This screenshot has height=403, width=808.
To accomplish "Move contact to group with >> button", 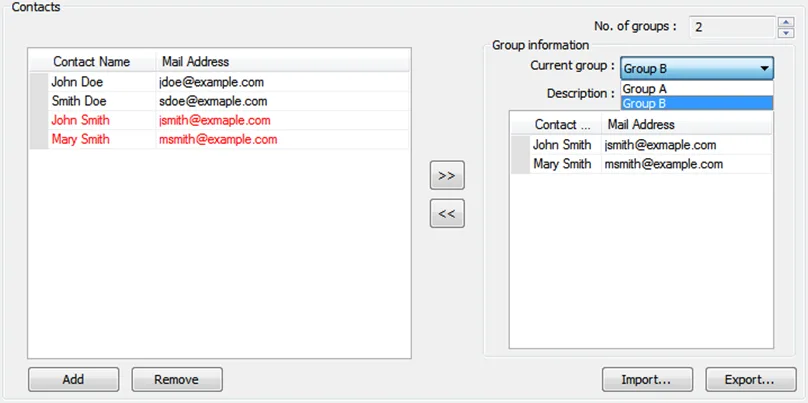I will point(447,175).
